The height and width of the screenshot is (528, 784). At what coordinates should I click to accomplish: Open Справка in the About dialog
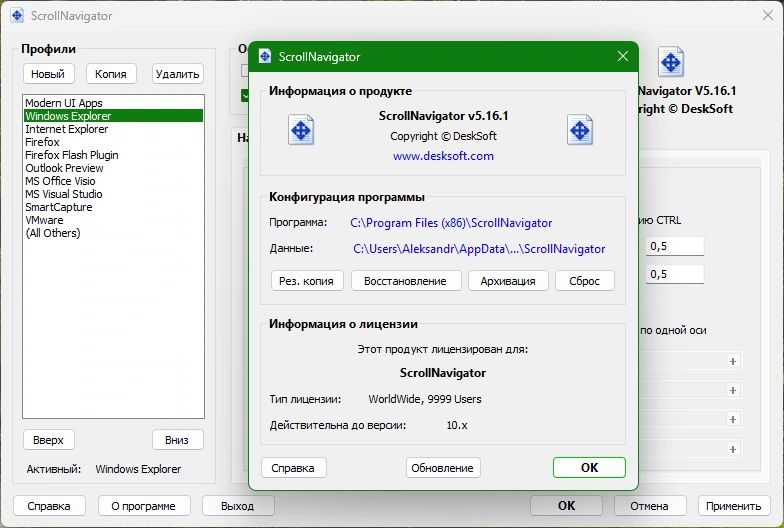294,468
